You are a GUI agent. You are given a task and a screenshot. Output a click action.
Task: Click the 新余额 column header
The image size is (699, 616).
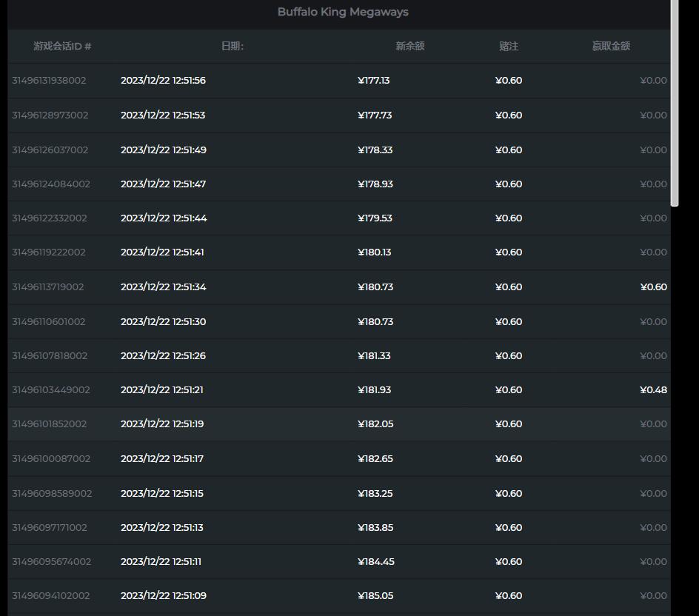[410, 46]
